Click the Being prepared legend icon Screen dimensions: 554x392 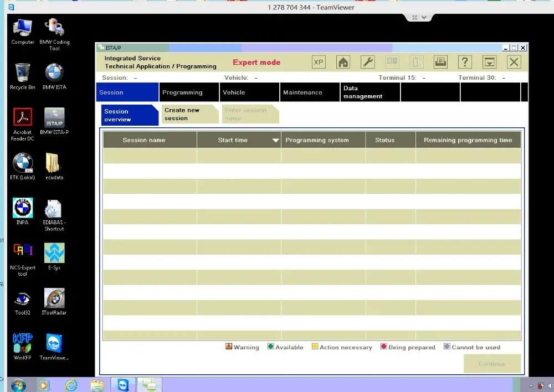(384, 347)
